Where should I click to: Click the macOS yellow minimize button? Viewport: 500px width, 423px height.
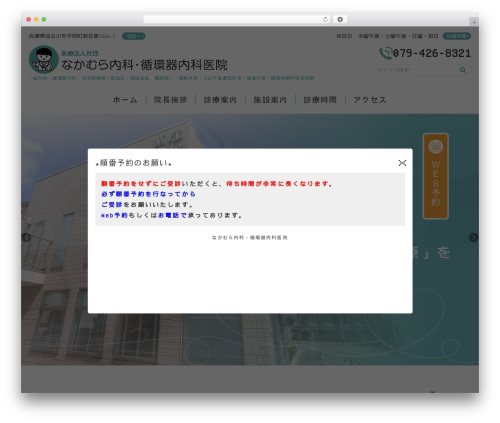36,19
